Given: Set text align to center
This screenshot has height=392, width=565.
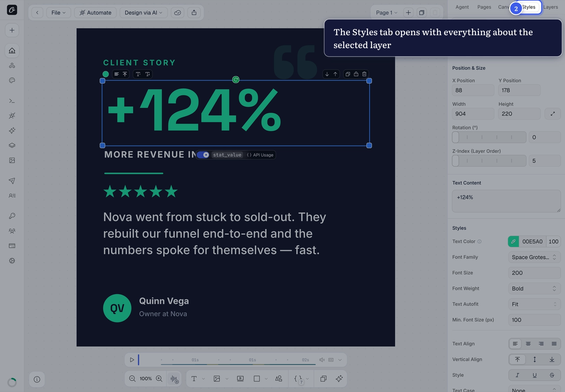Looking at the screenshot, I should tap(528, 344).
